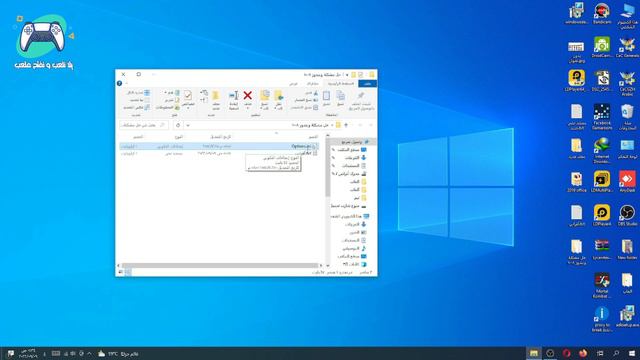Select the adksetup.exe desktop file

[x=627, y=317]
